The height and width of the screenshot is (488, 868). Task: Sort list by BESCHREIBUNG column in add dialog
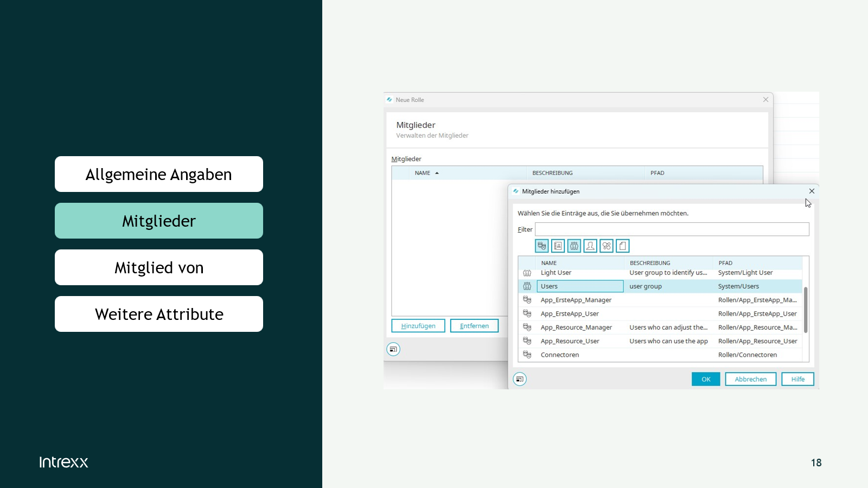pyautogui.click(x=650, y=263)
